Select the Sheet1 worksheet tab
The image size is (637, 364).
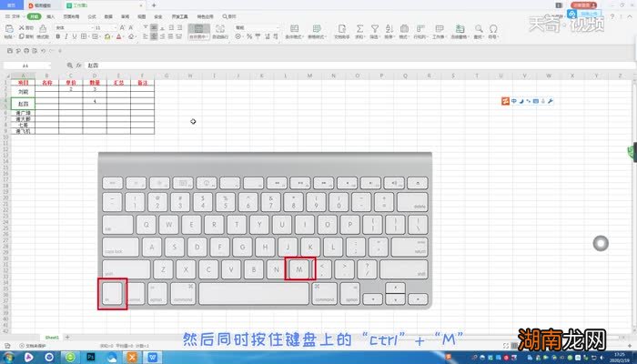[x=52, y=338]
